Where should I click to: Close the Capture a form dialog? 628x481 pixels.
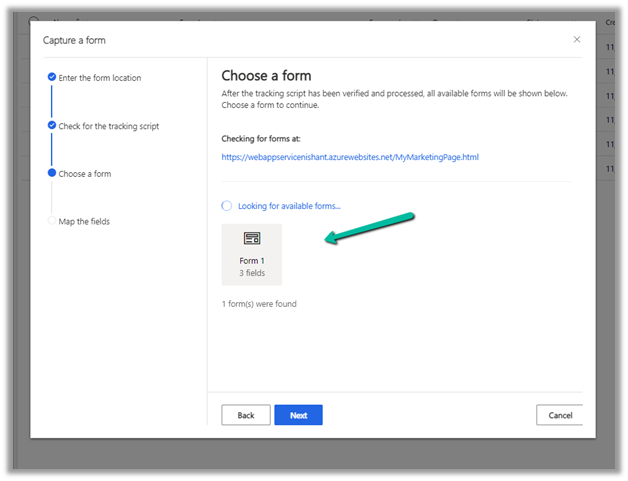pos(576,39)
